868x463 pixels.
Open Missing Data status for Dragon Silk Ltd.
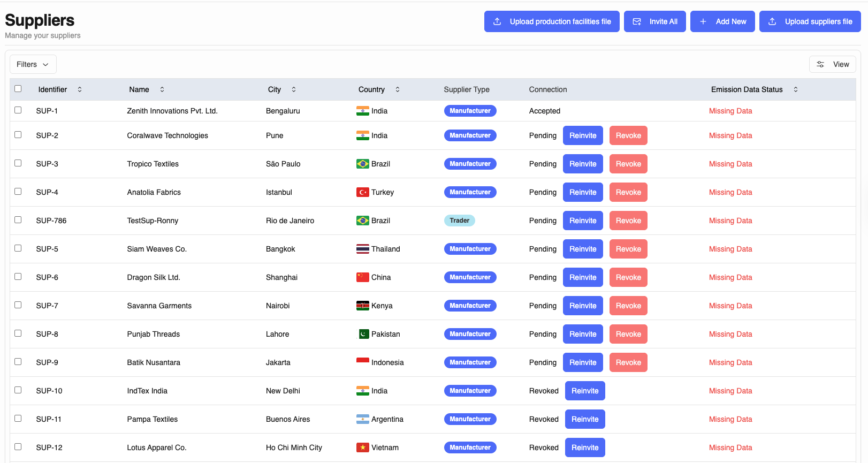pyautogui.click(x=730, y=277)
